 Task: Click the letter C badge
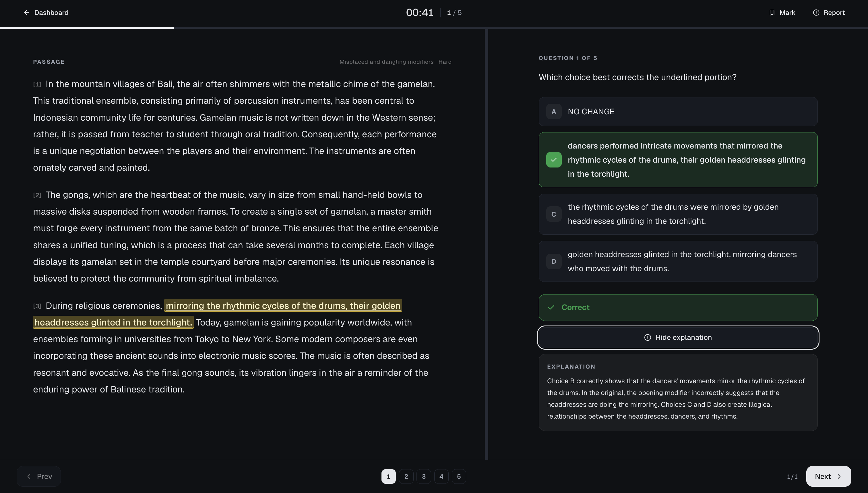[554, 214]
